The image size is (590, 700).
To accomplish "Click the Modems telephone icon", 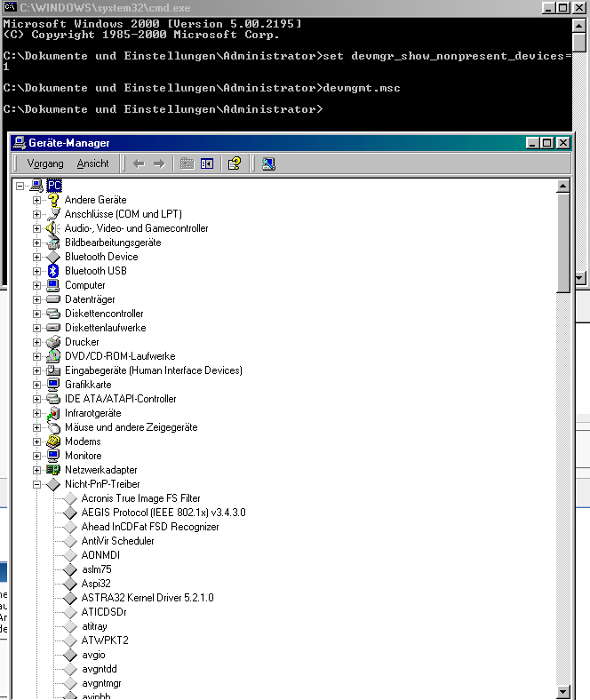I will [53, 441].
